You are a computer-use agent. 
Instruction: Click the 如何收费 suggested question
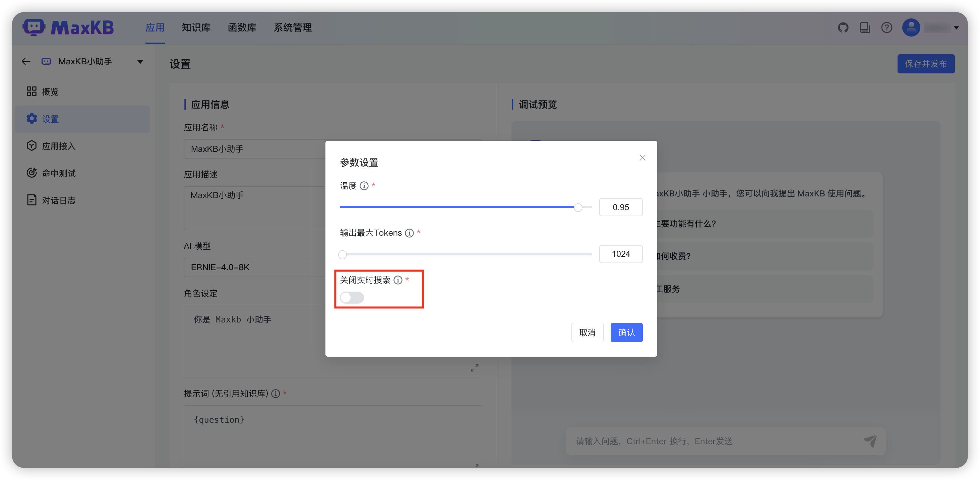(x=765, y=256)
